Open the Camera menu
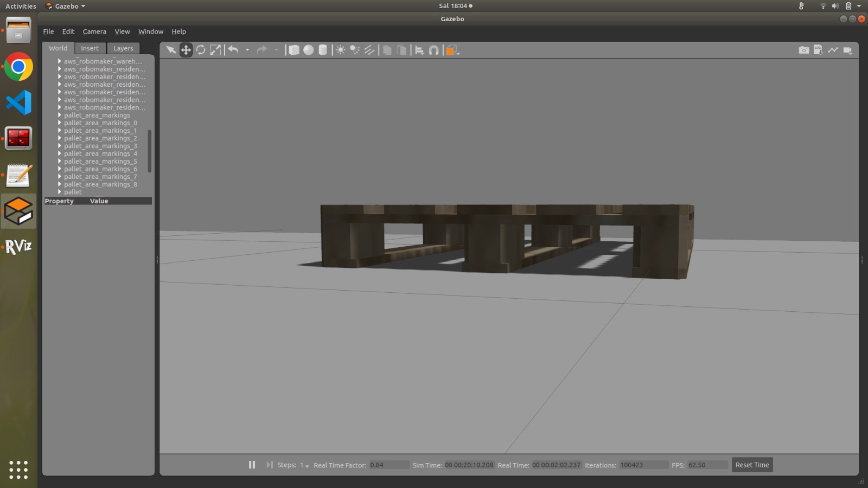Viewport: 868px width, 488px height. coord(94,31)
